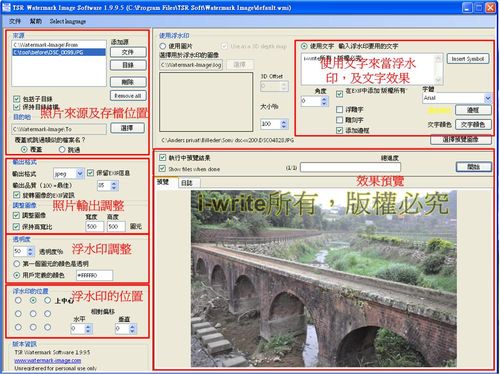Click the yellow text color swatch
This screenshot has width=500, height=374.
pyautogui.click(x=439, y=110)
